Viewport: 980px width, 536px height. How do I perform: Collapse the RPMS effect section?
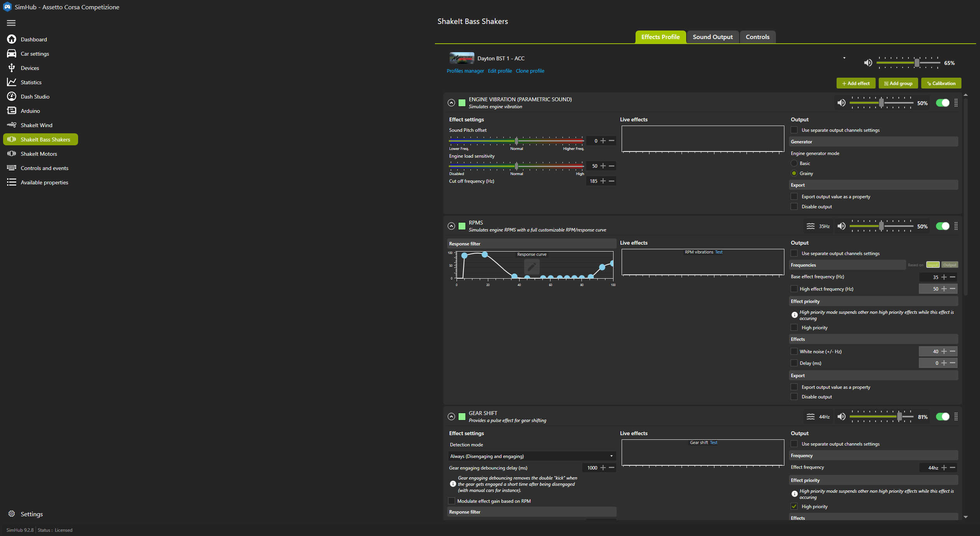tap(451, 226)
